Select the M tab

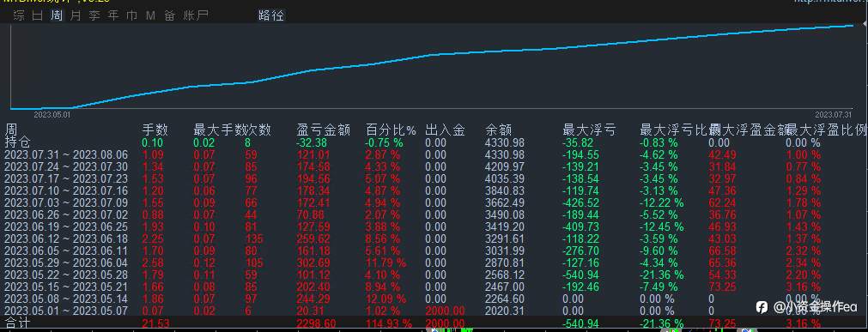click(150, 15)
